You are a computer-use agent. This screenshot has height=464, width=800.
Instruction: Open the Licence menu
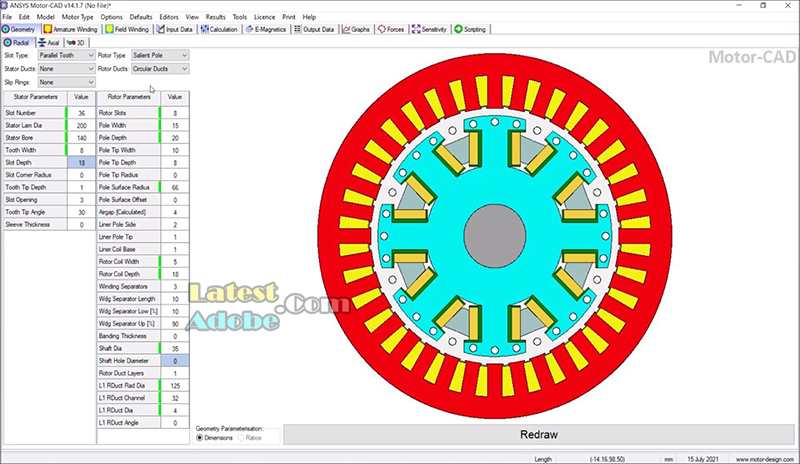pos(264,17)
